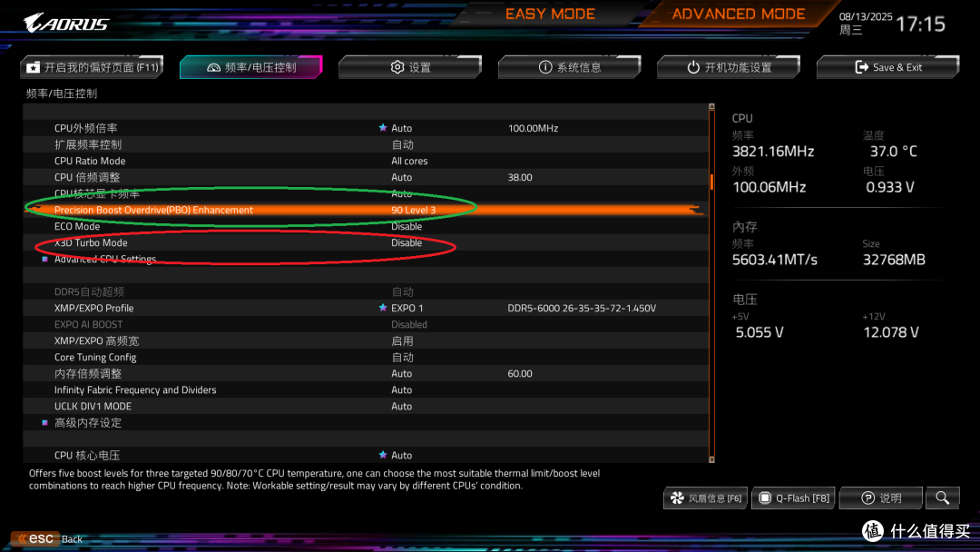Select the ECO Mode row label
Image resolution: width=980 pixels, height=552 pixels.
[x=77, y=226]
